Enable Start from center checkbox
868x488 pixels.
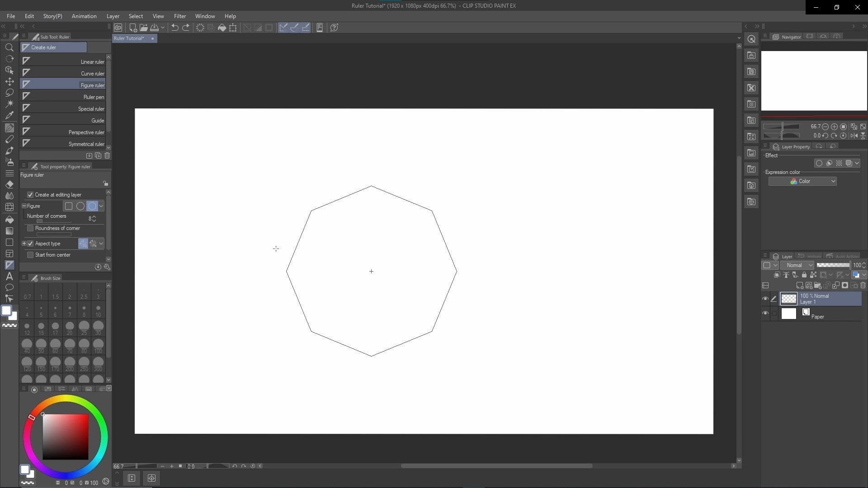tap(30, 255)
